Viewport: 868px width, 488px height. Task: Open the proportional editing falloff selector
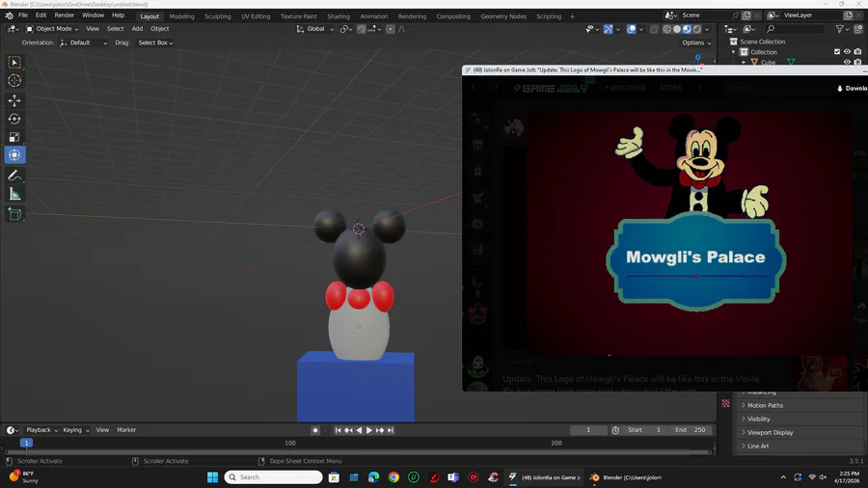coord(402,29)
